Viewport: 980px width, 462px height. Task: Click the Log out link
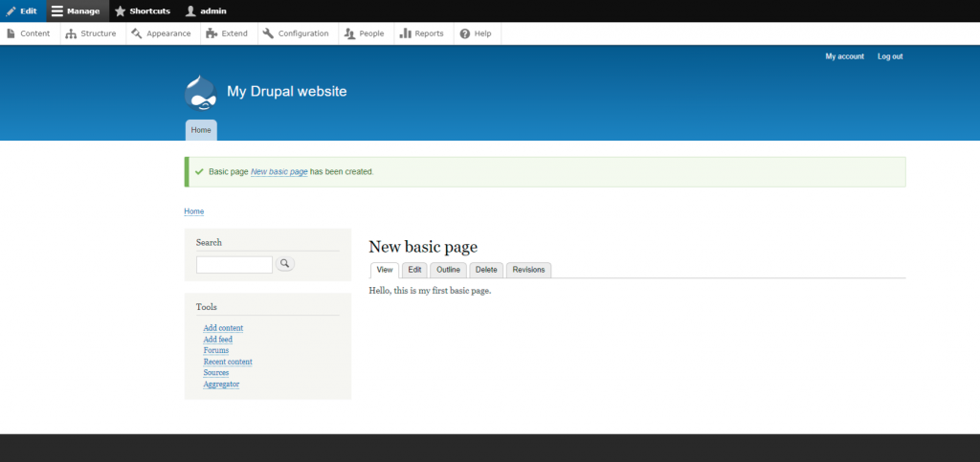coord(889,56)
